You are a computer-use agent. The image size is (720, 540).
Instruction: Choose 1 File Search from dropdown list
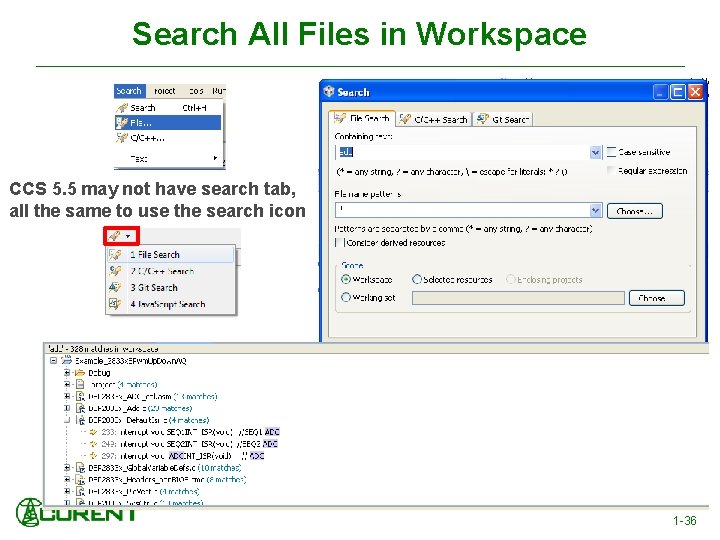tap(171, 254)
